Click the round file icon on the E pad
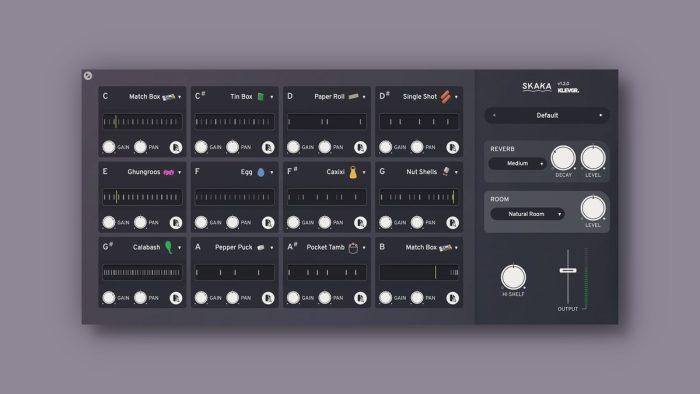The width and height of the screenshot is (700, 394). tap(176, 223)
